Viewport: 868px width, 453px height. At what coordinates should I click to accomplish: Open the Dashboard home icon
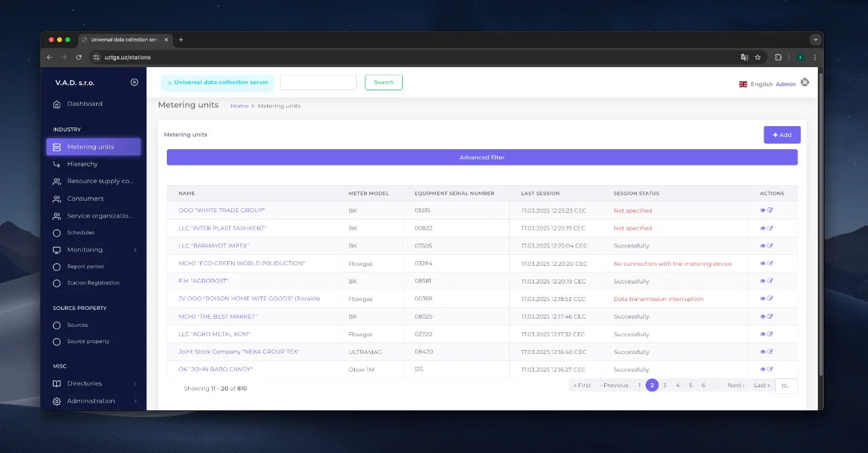coord(57,104)
